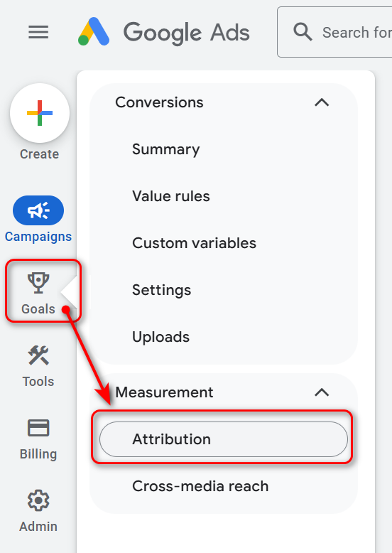Click the Create label text

(40, 154)
